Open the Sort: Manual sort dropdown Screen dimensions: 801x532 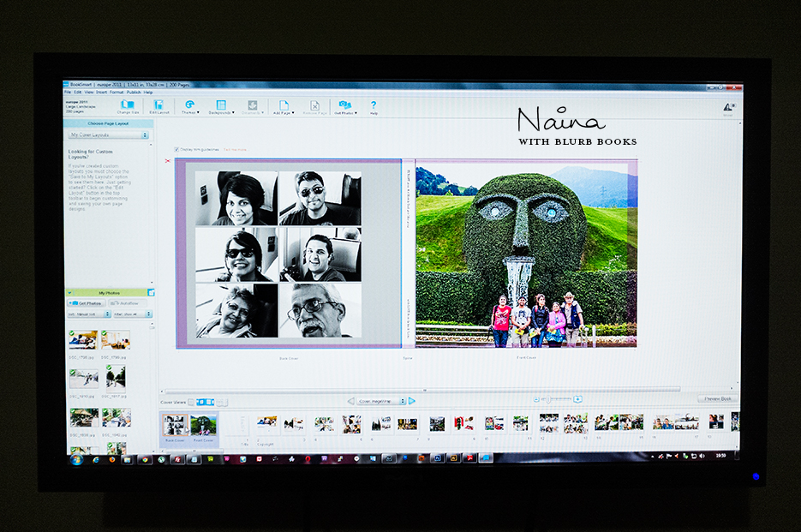[89, 314]
